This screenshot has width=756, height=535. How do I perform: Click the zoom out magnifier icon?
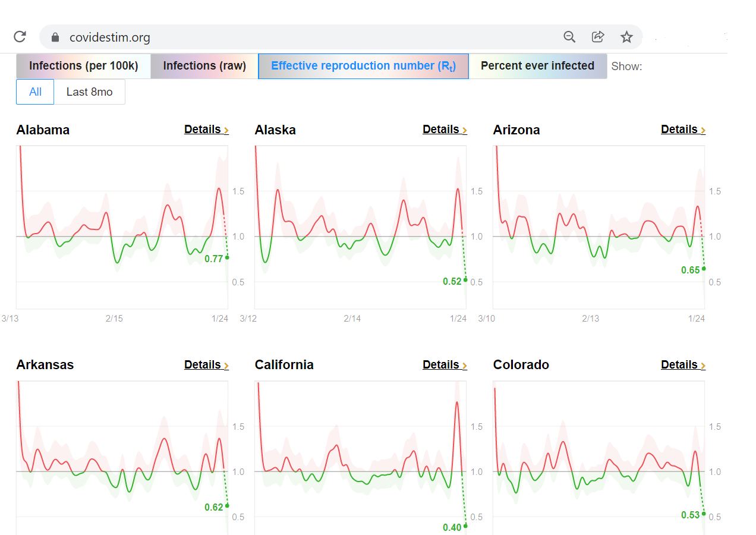(x=569, y=37)
